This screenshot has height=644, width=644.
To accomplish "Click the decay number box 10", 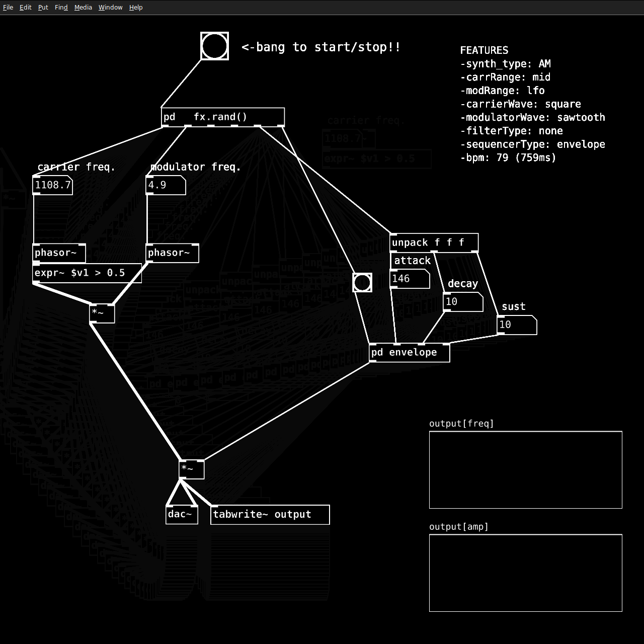I will point(463,302).
